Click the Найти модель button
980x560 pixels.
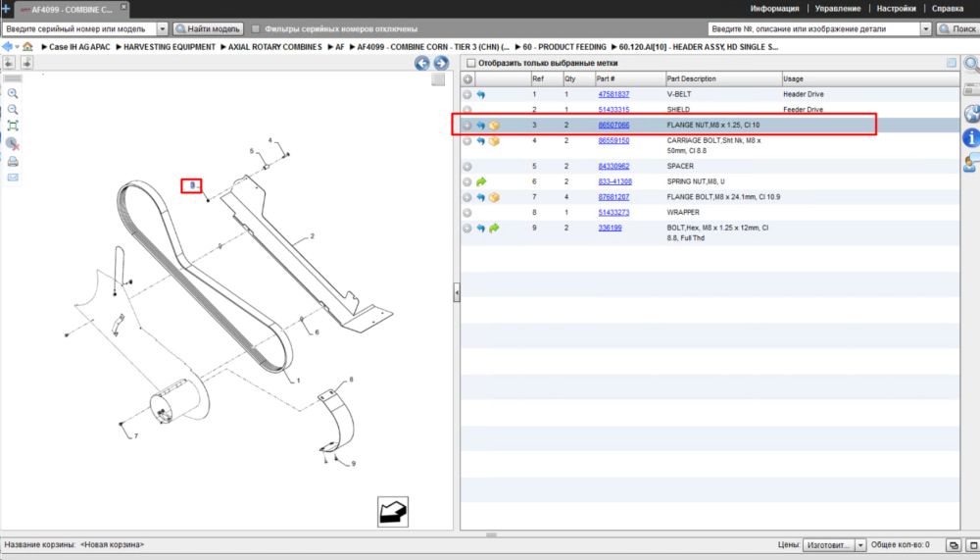click(208, 28)
